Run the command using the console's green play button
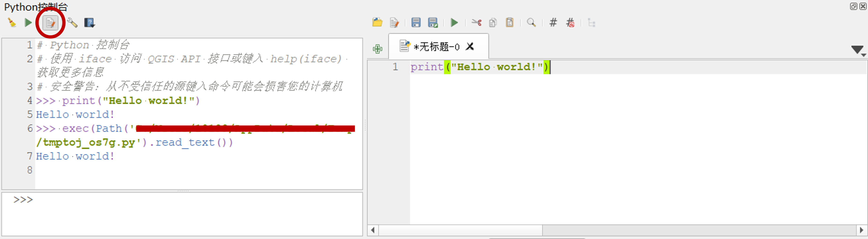 pos(28,23)
